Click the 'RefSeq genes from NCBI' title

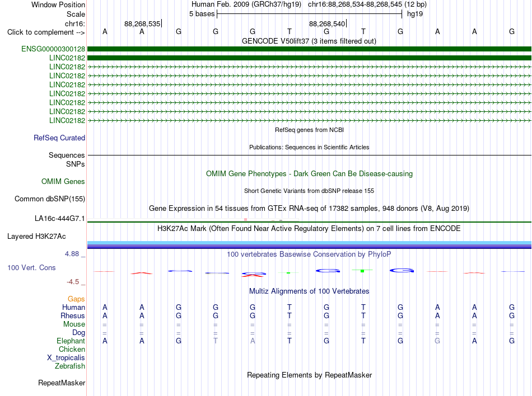pos(309,130)
